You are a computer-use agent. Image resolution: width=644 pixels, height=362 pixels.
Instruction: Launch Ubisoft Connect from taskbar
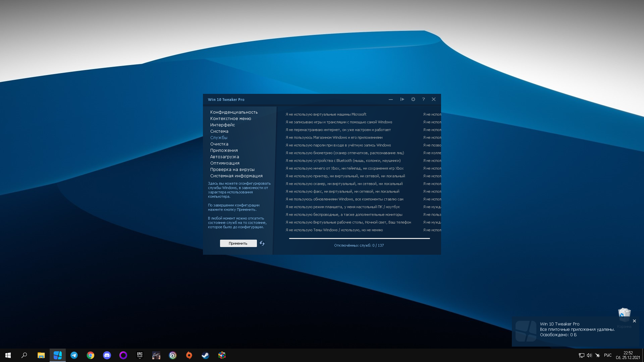point(173,355)
